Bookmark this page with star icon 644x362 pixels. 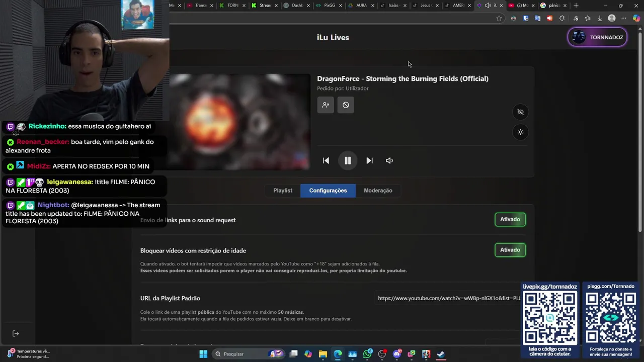click(x=499, y=18)
